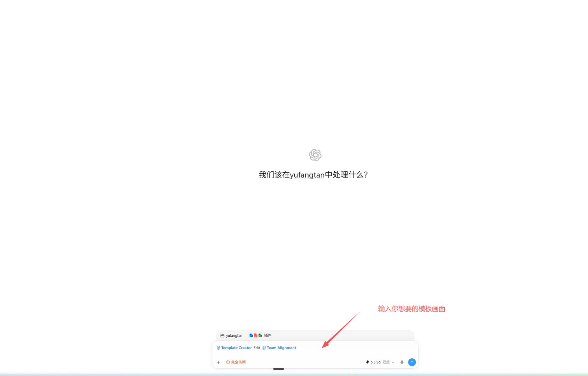Click the word Edit in the prompt box
The height and width of the screenshot is (376, 588).
point(257,348)
